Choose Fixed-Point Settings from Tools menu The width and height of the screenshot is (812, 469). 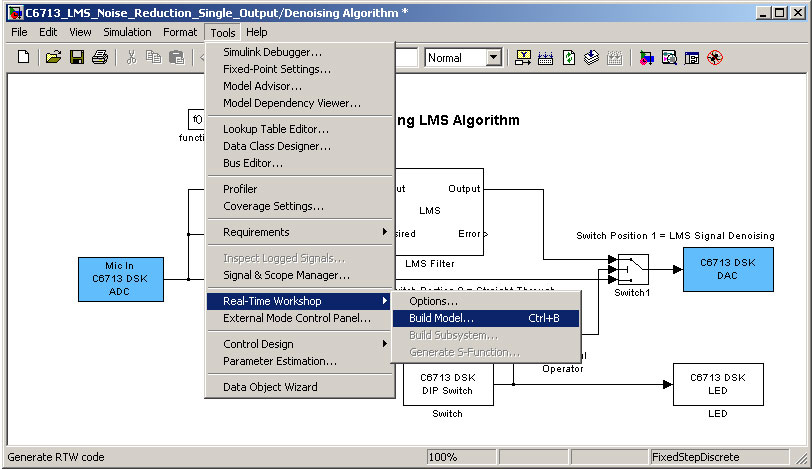(x=300, y=69)
